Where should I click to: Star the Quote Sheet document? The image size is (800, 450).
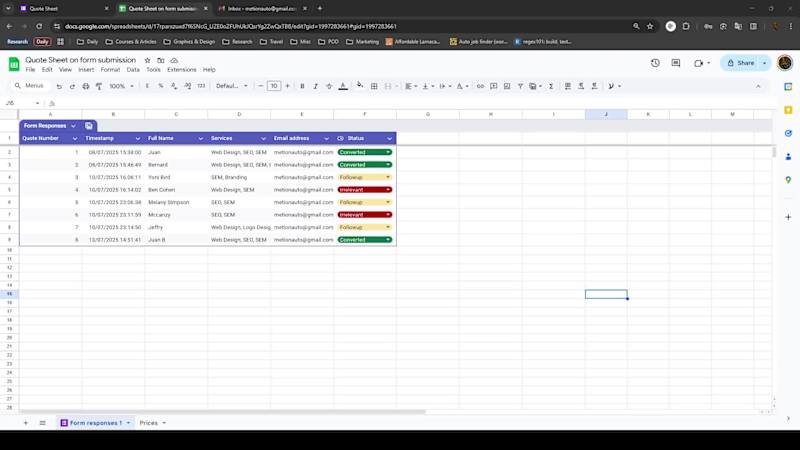(147, 60)
